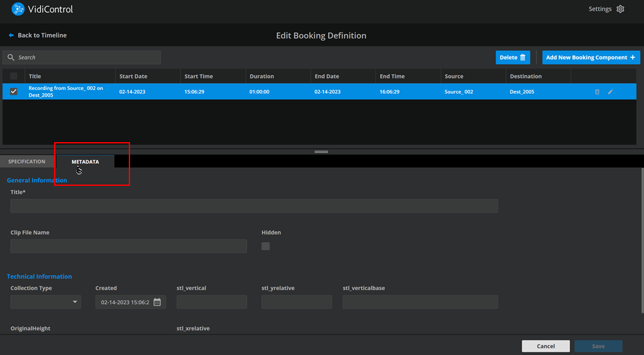The width and height of the screenshot is (644, 355).
Task: Click trash icon in the booking row
Action: 597,92
